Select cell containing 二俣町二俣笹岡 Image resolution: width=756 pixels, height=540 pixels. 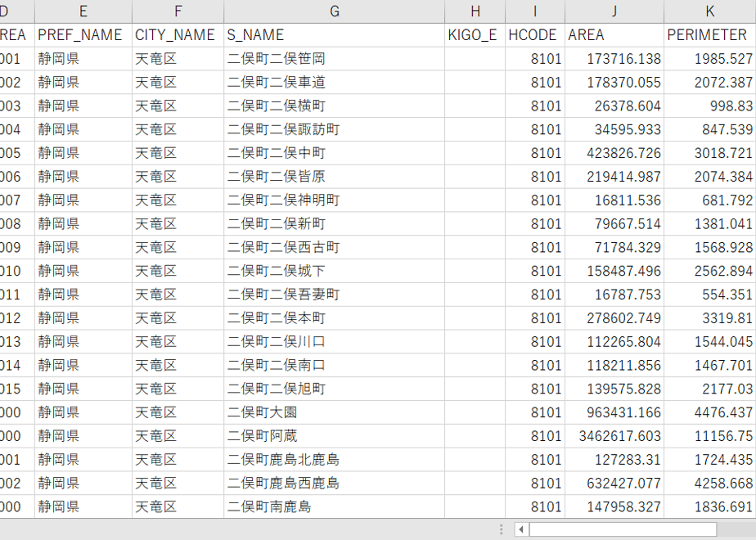tap(334, 59)
